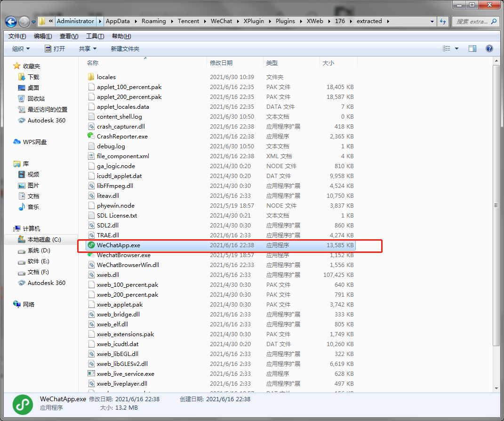Select applet_100_percent.pak file name
Image resolution: width=504 pixels, height=421 pixels.
pyautogui.click(x=129, y=87)
